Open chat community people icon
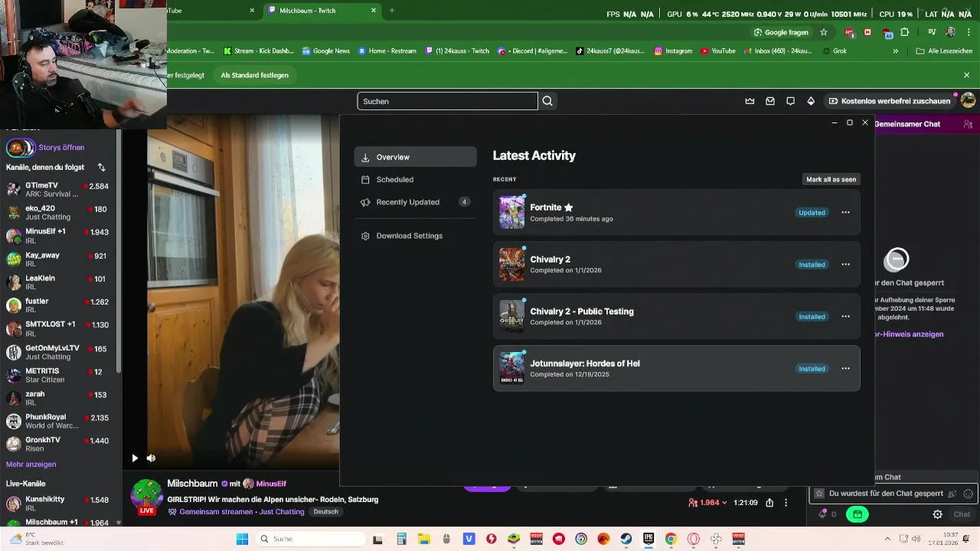Viewport: 980px width, 551px height. [x=968, y=124]
